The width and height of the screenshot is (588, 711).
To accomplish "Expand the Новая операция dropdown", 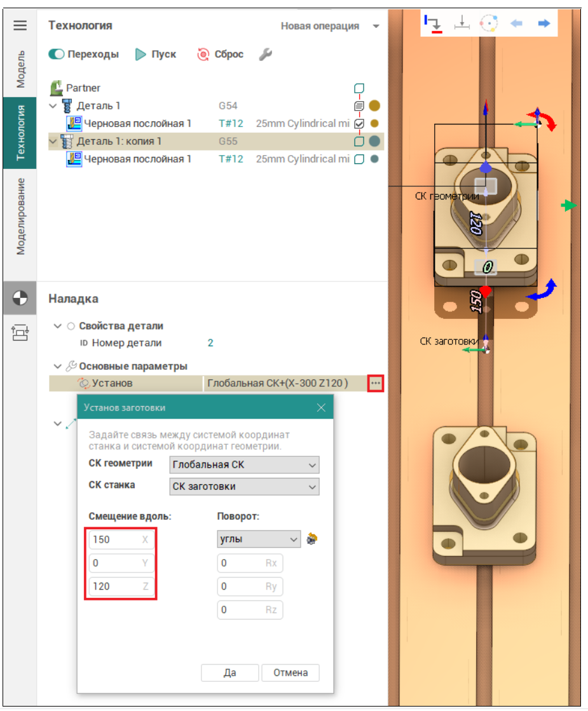I will click(x=330, y=26).
